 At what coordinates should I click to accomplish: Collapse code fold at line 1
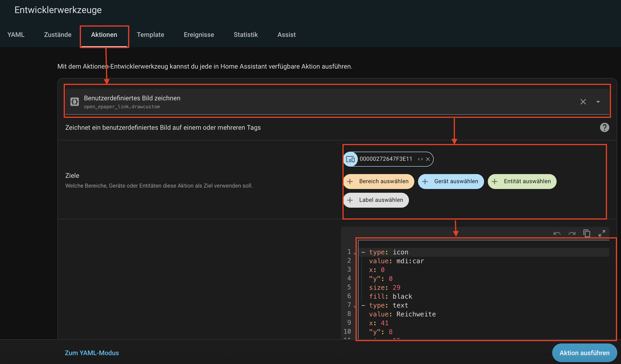point(355,253)
